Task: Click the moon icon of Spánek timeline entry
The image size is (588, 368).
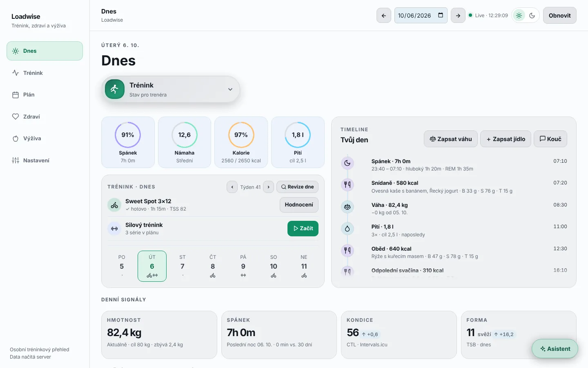Action: click(347, 163)
